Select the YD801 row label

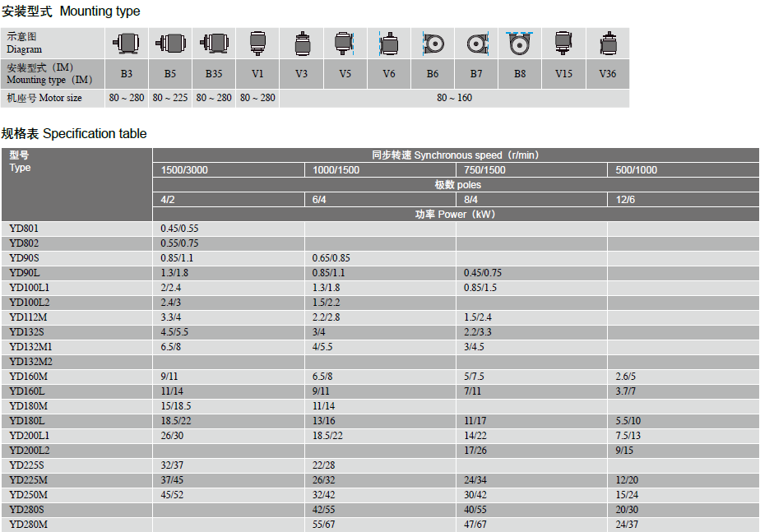[x=24, y=229]
